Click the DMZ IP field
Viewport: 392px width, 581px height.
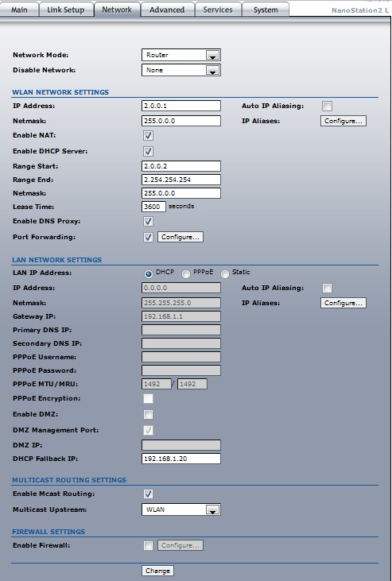coord(181,445)
